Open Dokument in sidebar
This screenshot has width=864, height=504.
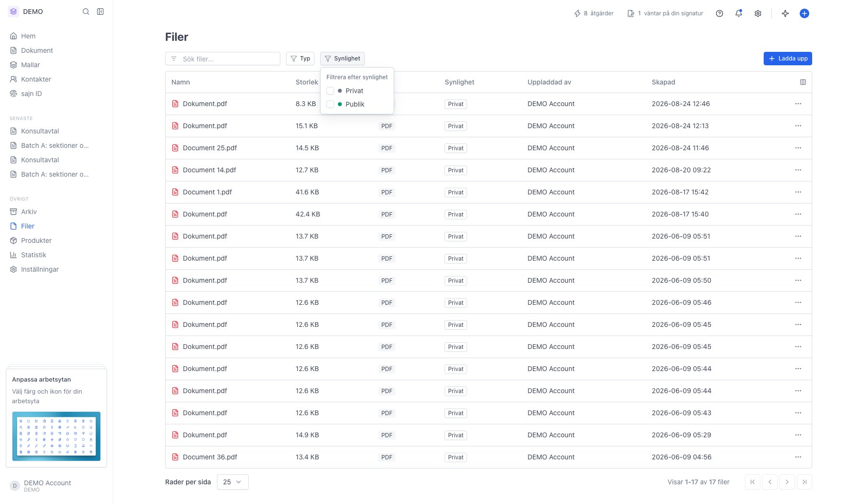[37, 50]
